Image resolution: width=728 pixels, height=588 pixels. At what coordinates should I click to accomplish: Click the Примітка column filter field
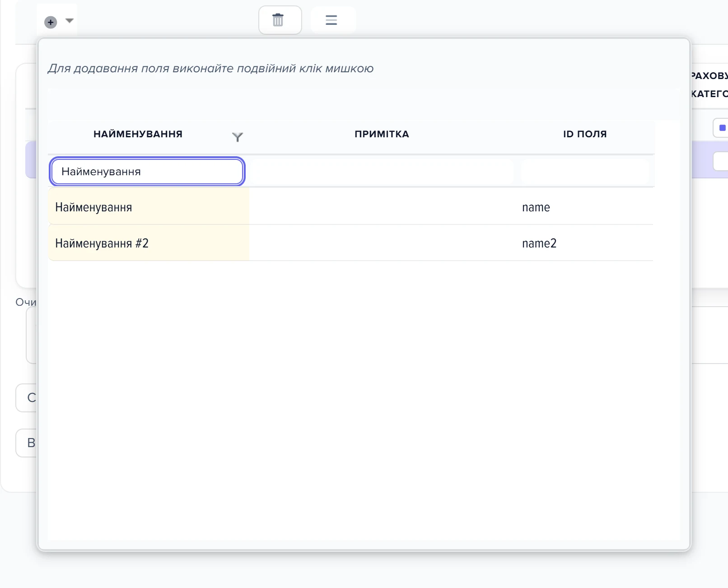[x=382, y=172]
